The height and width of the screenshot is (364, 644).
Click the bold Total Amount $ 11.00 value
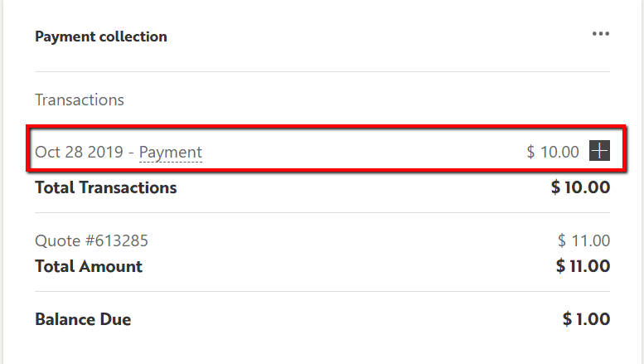click(583, 266)
